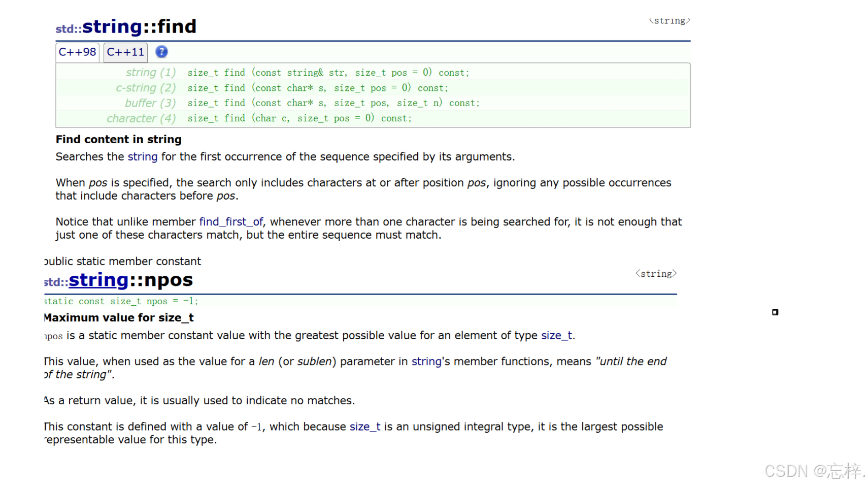This screenshot has height=486, width=868.
Task: Open the string link in search description
Action: [143, 157]
